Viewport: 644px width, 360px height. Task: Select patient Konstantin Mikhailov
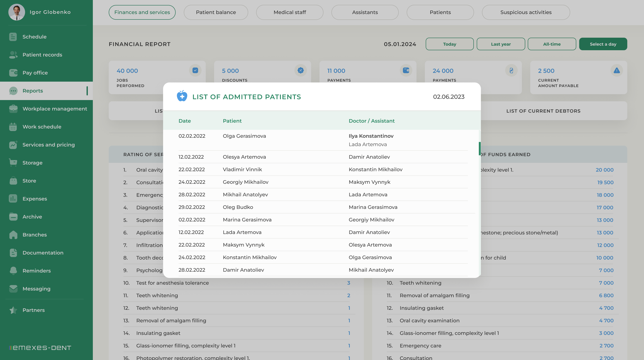[x=249, y=257]
